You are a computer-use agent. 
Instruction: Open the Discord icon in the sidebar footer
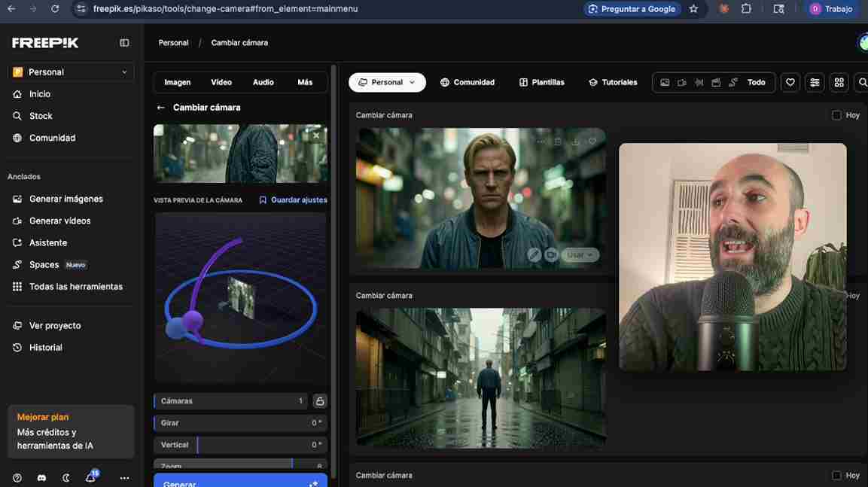tap(41, 478)
